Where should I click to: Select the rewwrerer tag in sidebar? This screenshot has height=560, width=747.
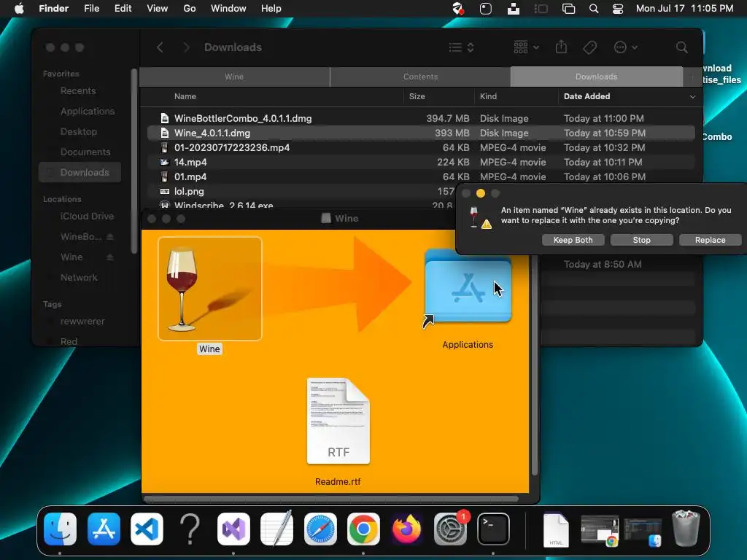click(x=82, y=322)
